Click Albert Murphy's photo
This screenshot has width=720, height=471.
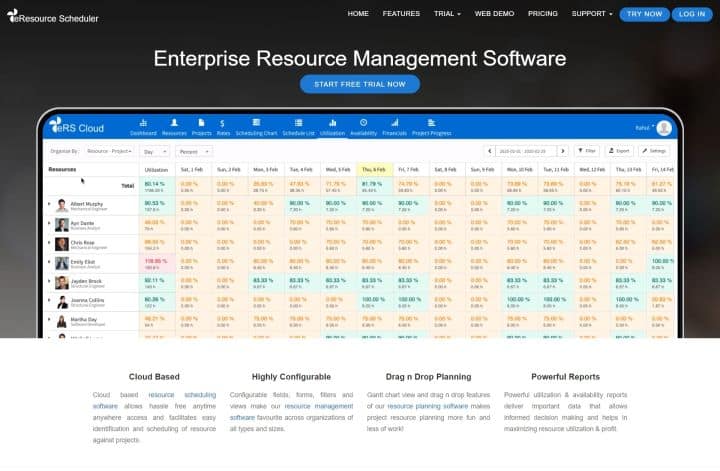pyautogui.click(x=62, y=205)
